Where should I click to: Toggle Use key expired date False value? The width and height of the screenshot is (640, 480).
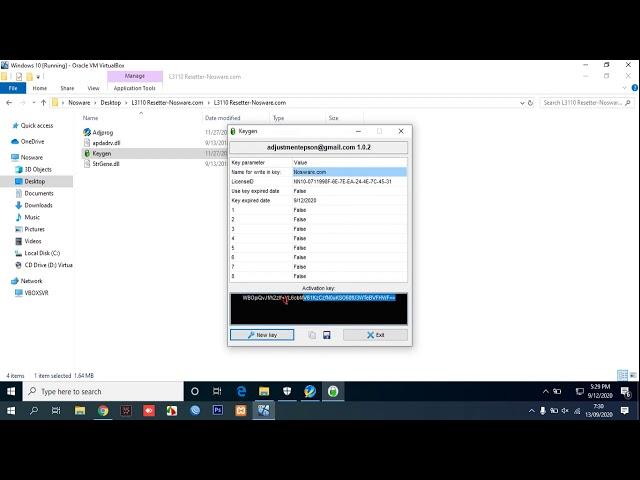coord(349,191)
